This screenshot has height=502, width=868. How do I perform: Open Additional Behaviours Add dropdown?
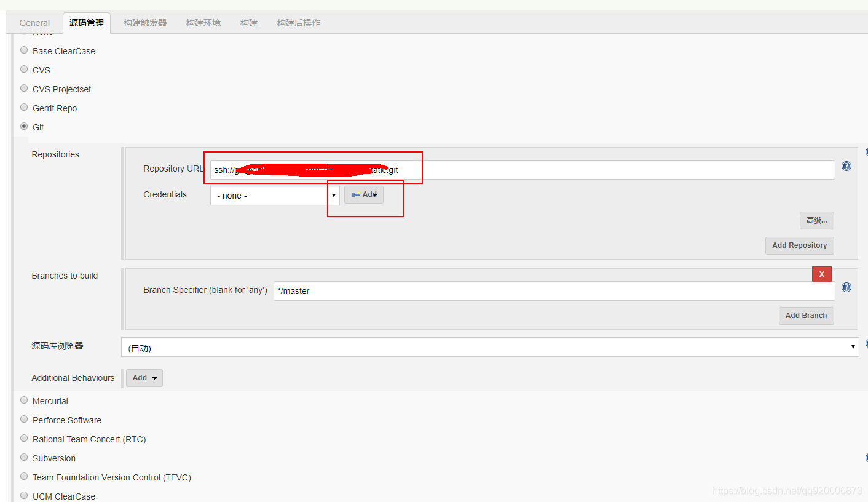tap(144, 378)
